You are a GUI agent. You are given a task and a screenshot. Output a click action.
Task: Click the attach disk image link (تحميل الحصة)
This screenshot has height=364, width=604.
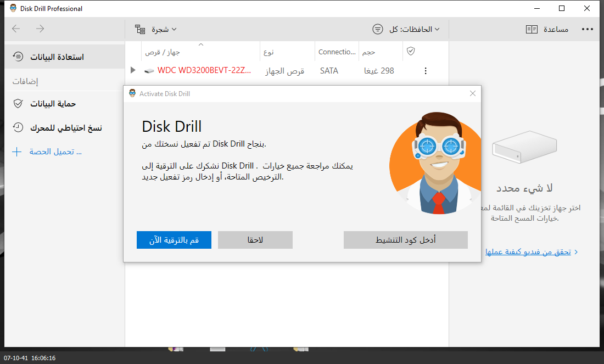[55, 152]
